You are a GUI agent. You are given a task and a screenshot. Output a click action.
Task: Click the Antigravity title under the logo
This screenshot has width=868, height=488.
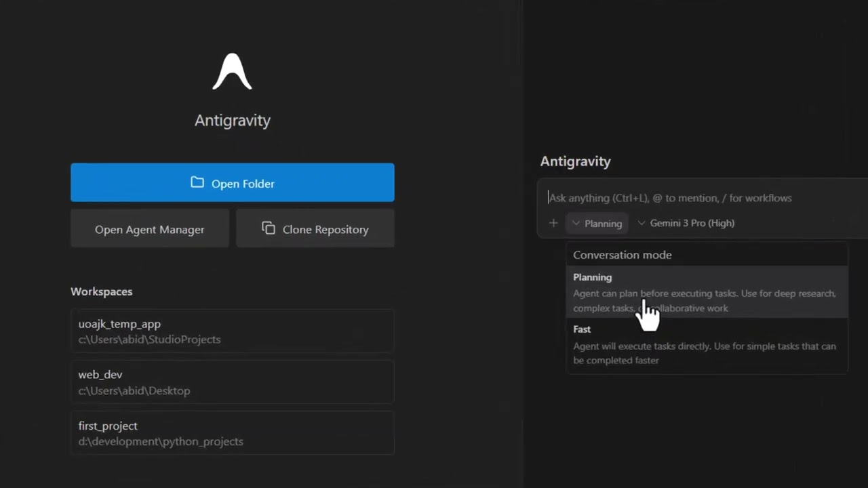click(233, 120)
